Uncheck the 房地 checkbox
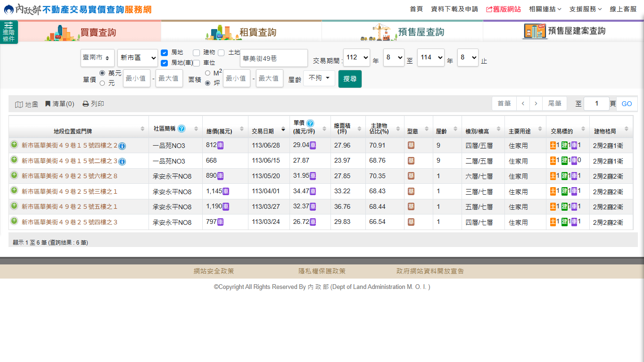Image resolution: width=644 pixels, height=362 pixels. tap(165, 53)
